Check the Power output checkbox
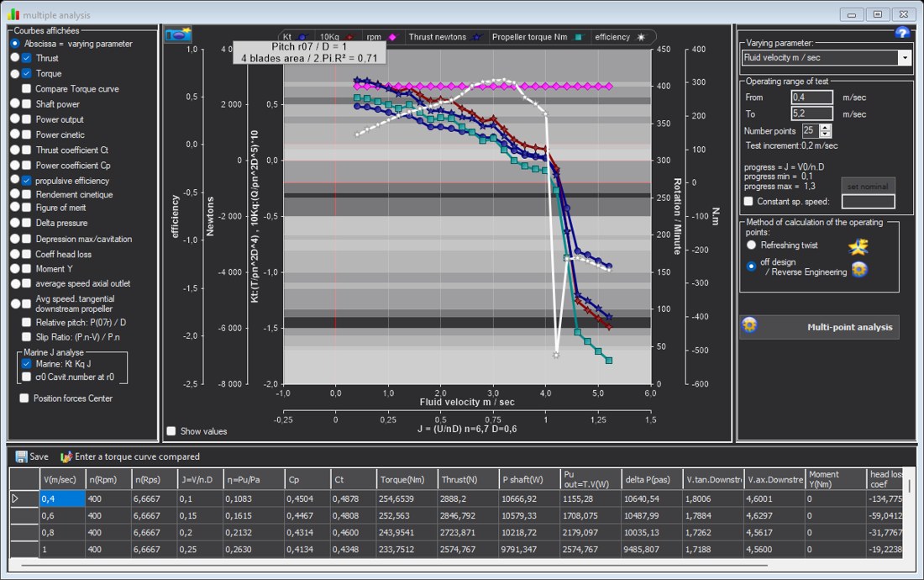The height and width of the screenshot is (580, 924). (27, 119)
